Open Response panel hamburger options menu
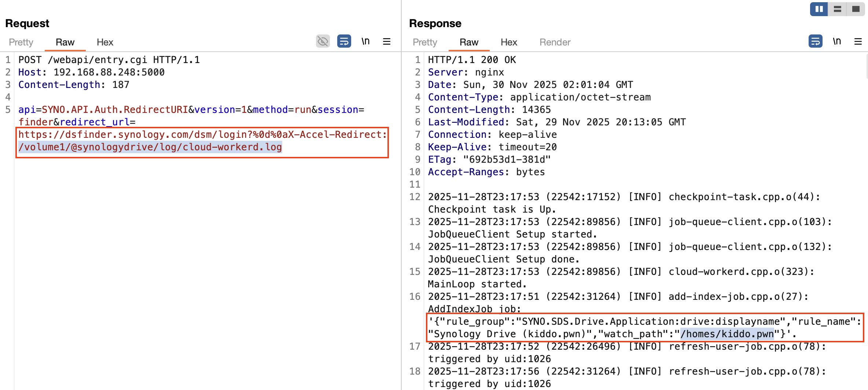 pyautogui.click(x=858, y=41)
